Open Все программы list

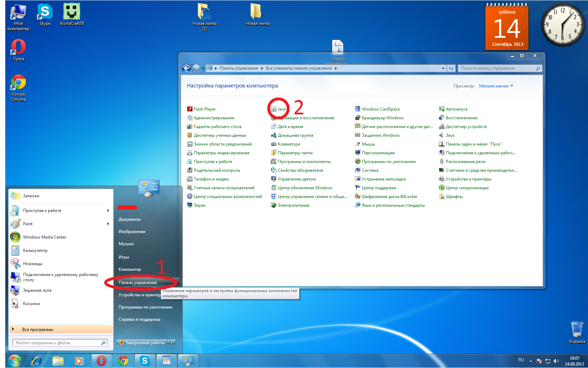[61, 330]
